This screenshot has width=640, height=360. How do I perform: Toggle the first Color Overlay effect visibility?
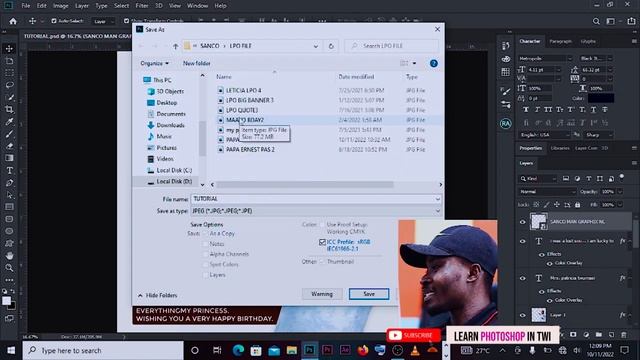coord(550,263)
